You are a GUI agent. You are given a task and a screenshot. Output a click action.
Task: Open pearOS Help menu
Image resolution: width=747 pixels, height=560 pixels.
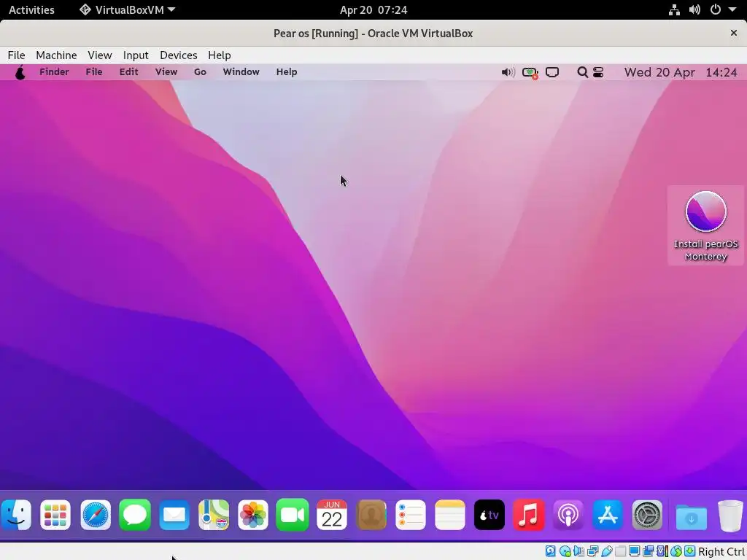pos(287,72)
